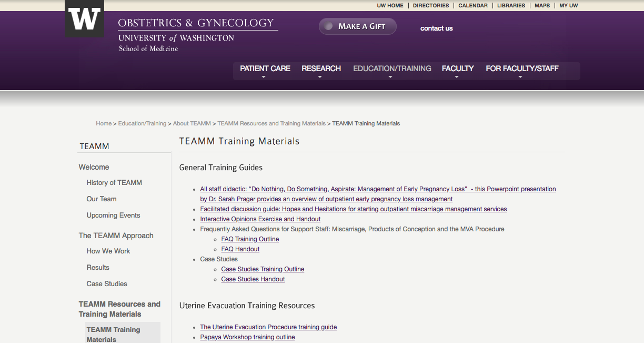Open How We Work in sidebar
Image resolution: width=644 pixels, height=343 pixels.
point(108,251)
